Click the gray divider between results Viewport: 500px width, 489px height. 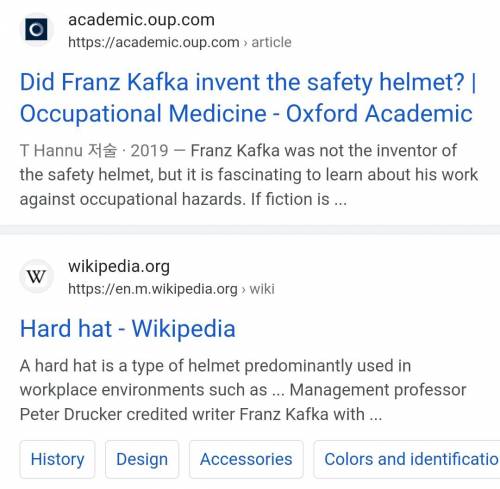tap(250, 230)
